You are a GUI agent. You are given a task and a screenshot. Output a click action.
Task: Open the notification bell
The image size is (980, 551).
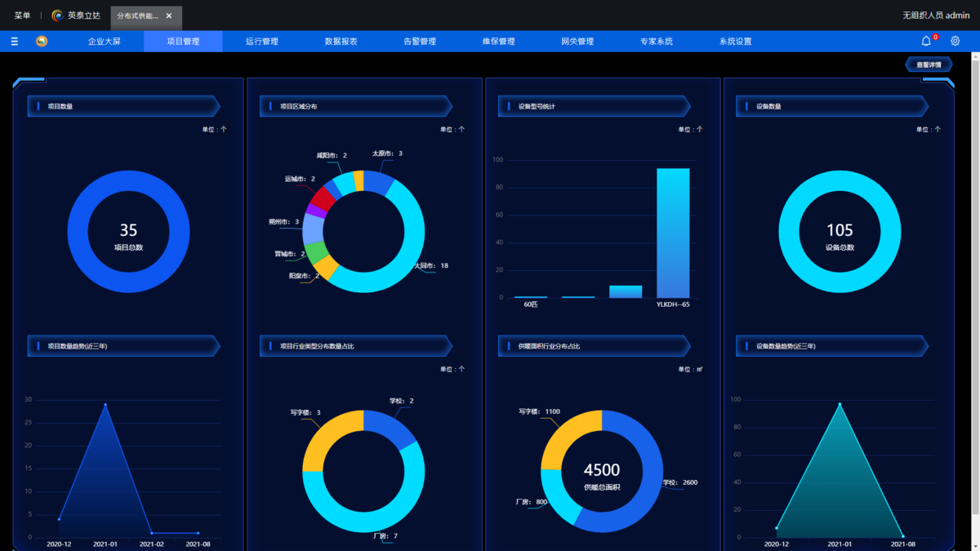click(x=926, y=42)
